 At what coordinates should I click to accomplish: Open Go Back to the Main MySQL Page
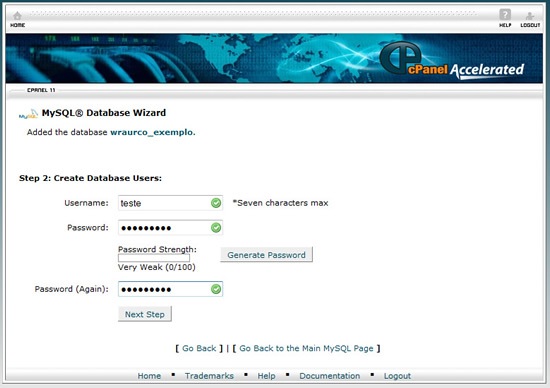pos(306,348)
